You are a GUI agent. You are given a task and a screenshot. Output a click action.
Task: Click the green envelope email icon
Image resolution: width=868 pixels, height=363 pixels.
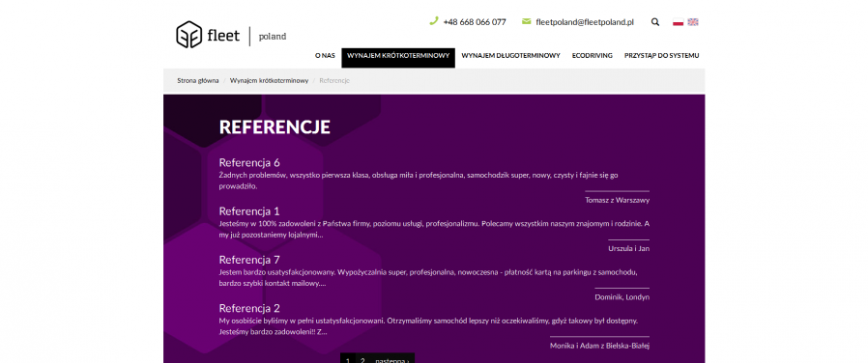tap(526, 21)
